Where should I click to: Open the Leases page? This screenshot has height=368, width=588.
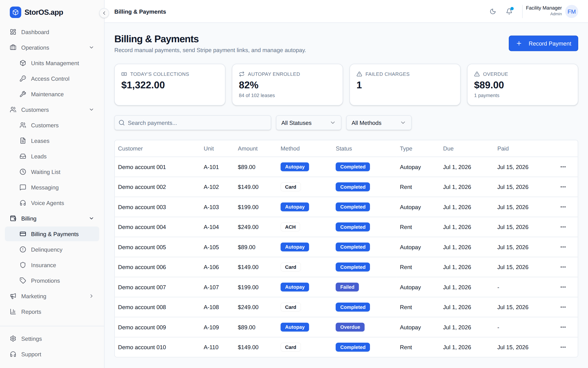[x=52, y=141]
